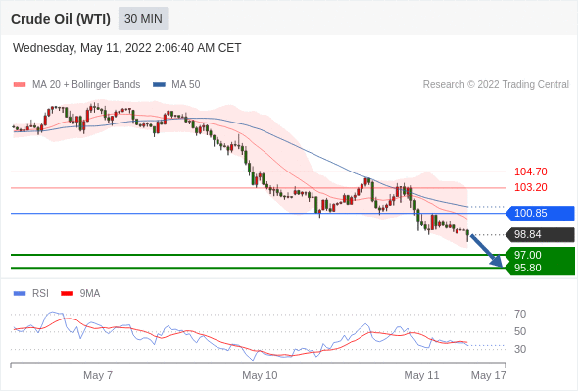This screenshot has height=392, width=578.
Task: Open the Trading Central research credit
Action: click(x=496, y=85)
